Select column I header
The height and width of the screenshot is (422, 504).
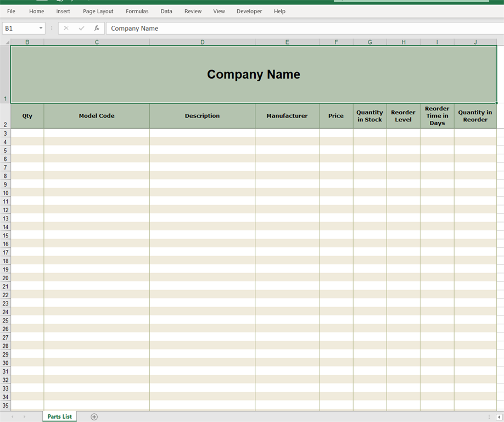(x=437, y=42)
